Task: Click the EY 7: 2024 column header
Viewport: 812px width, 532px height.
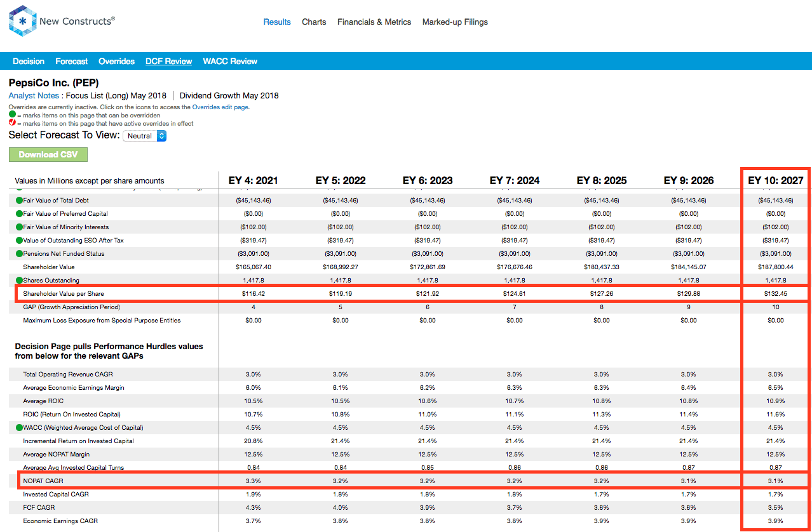Action: point(515,180)
